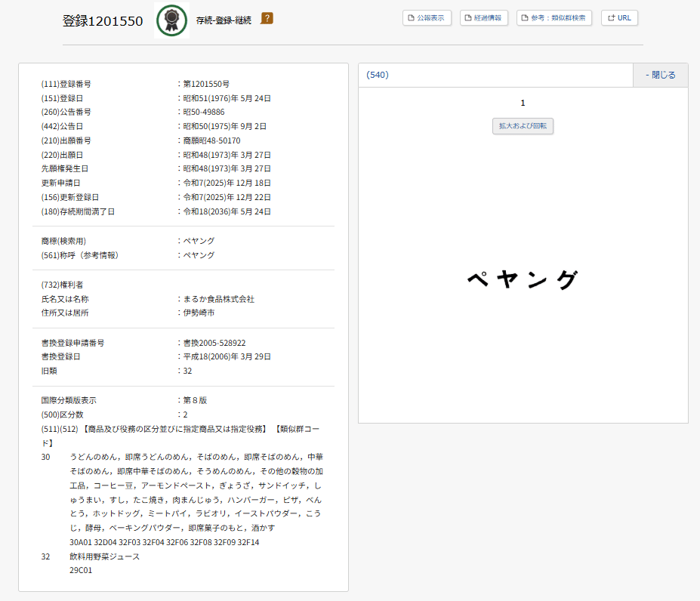Select the rights holder name まるか食品株式会社
This screenshot has height=601, width=700.
[219, 299]
